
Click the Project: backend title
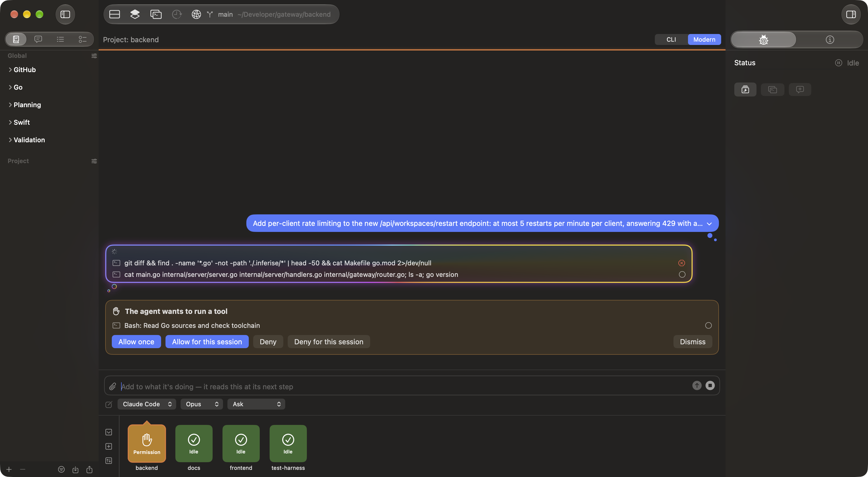131,40
